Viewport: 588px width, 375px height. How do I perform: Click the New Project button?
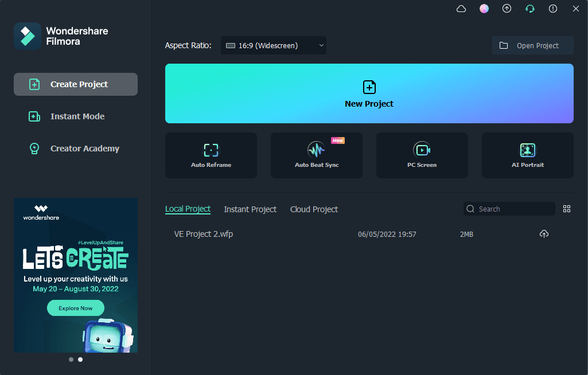(x=369, y=93)
